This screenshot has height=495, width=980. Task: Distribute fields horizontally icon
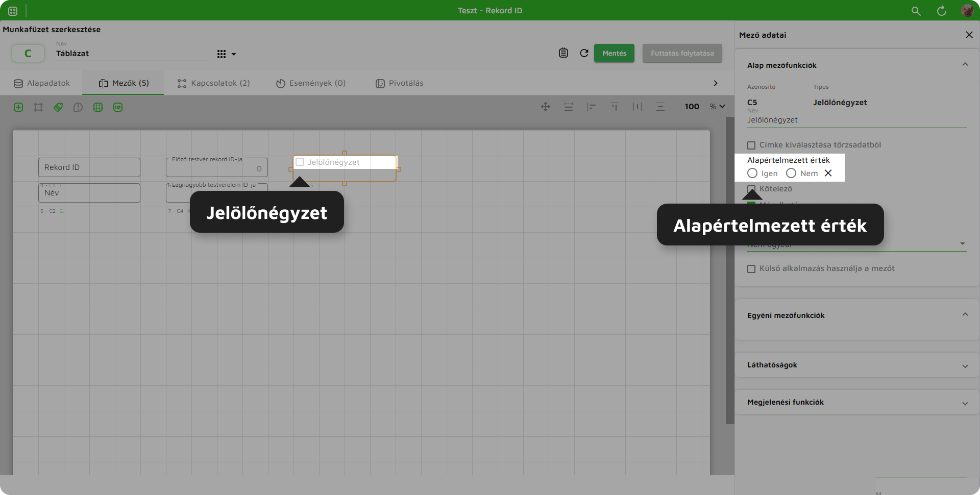point(638,107)
